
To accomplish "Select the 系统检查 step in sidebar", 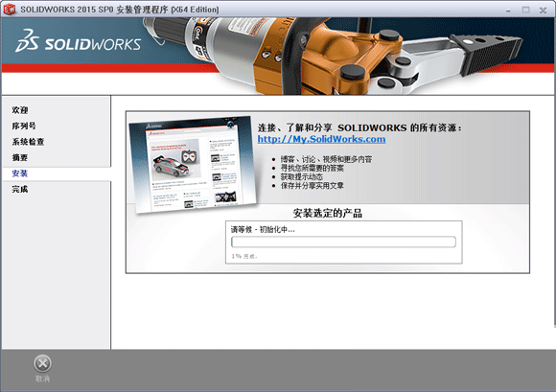I will click(28, 142).
